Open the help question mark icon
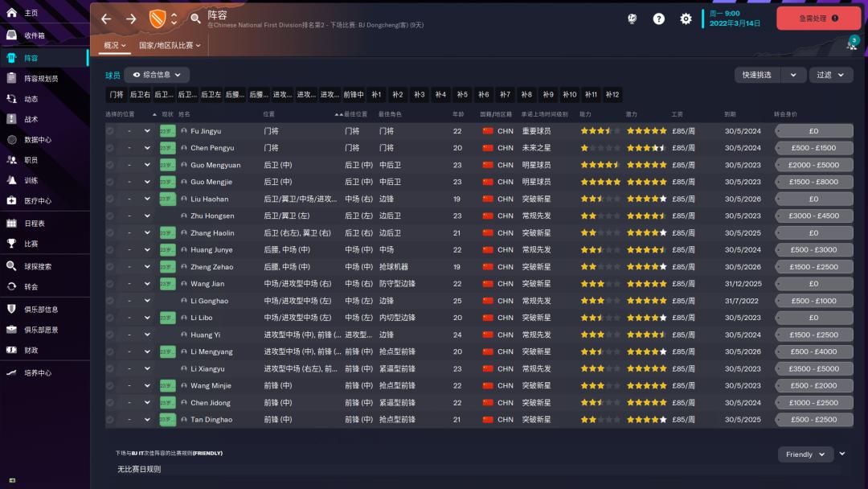This screenshot has width=868, height=489. coord(659,18)
